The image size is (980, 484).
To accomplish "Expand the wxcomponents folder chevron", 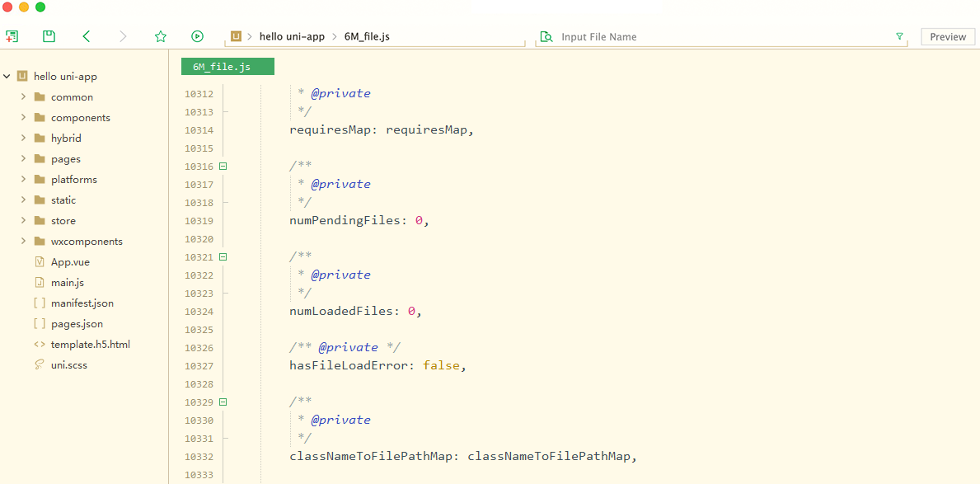I will [23, 242].
